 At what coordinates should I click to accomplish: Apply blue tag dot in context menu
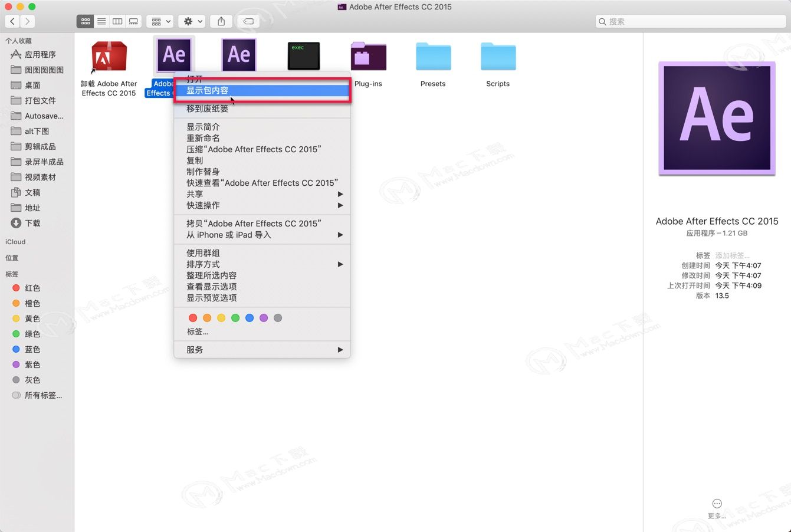point(250,318)
